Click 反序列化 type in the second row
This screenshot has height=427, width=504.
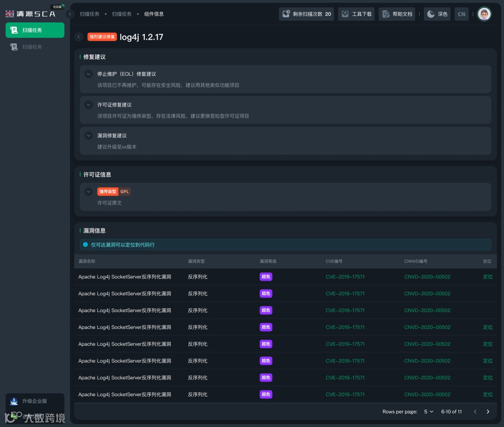[x=197, y=293]
